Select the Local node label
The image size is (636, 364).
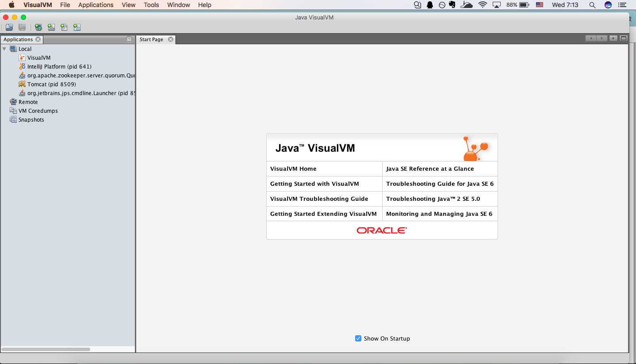pyautogui.click(x=25, y=49)
